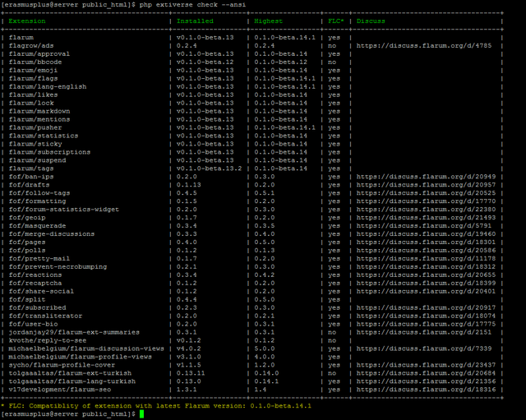526x420 pixels.
Task: Click the php extiverse check command text
Action: point(192,5)
